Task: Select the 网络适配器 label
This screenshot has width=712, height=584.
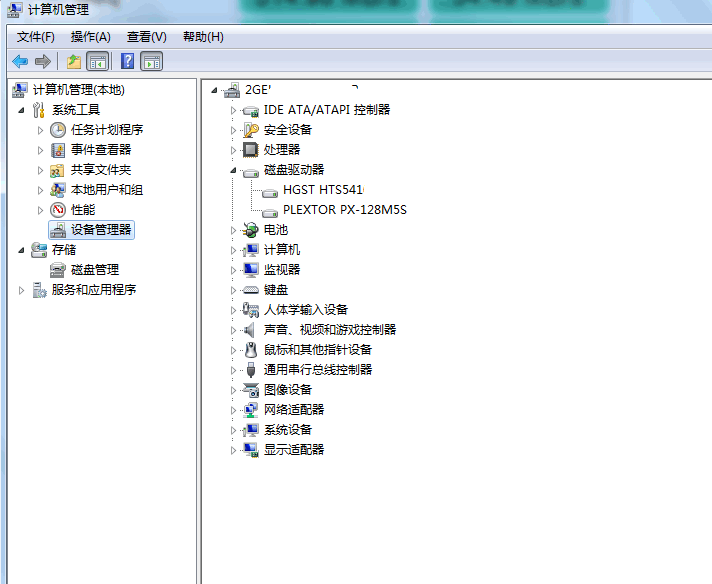Action: [294, 410]
